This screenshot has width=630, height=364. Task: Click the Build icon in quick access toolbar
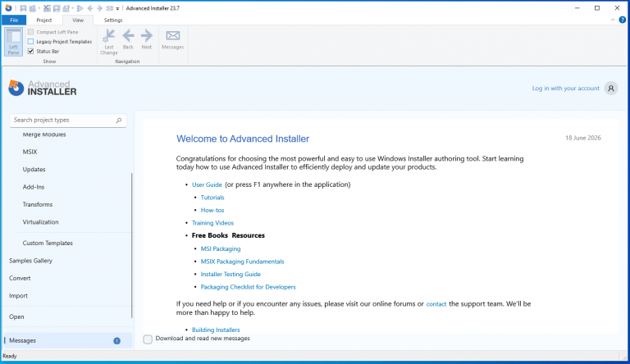point(33,8)
